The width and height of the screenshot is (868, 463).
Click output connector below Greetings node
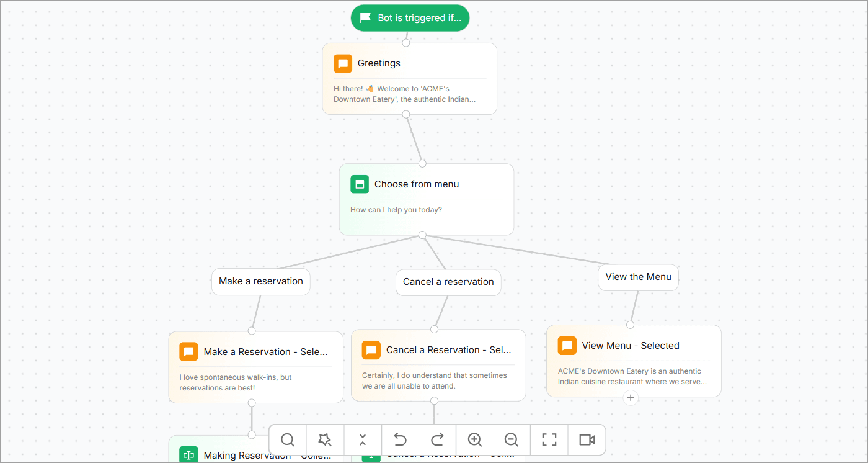[406, 114]
